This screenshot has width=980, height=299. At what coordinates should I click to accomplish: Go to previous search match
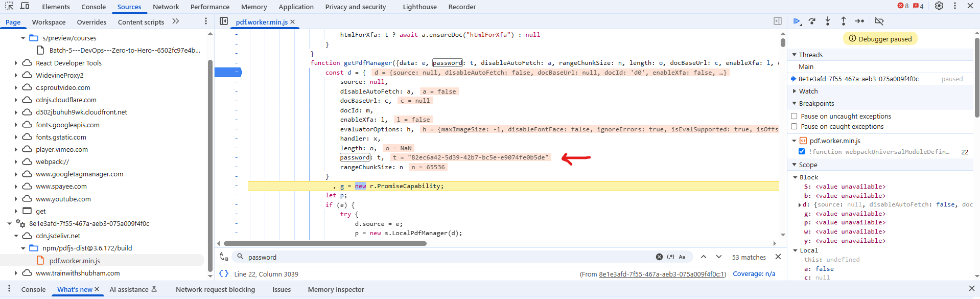tap(704, 257)
